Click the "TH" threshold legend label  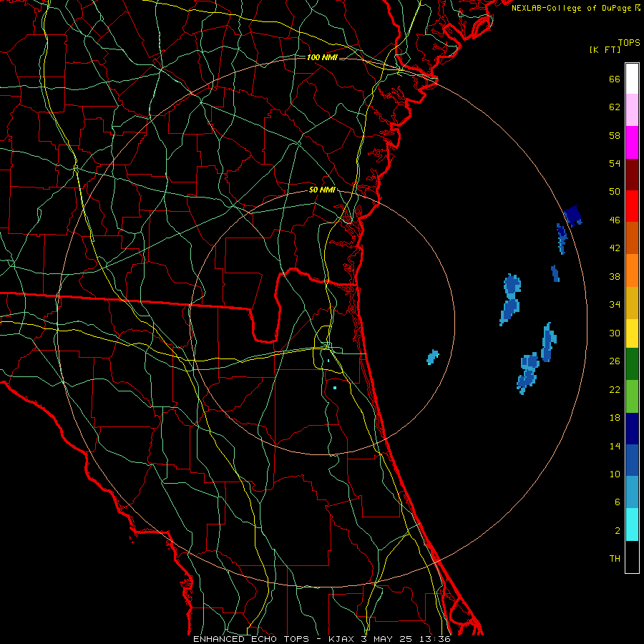[x=615, y=559]
